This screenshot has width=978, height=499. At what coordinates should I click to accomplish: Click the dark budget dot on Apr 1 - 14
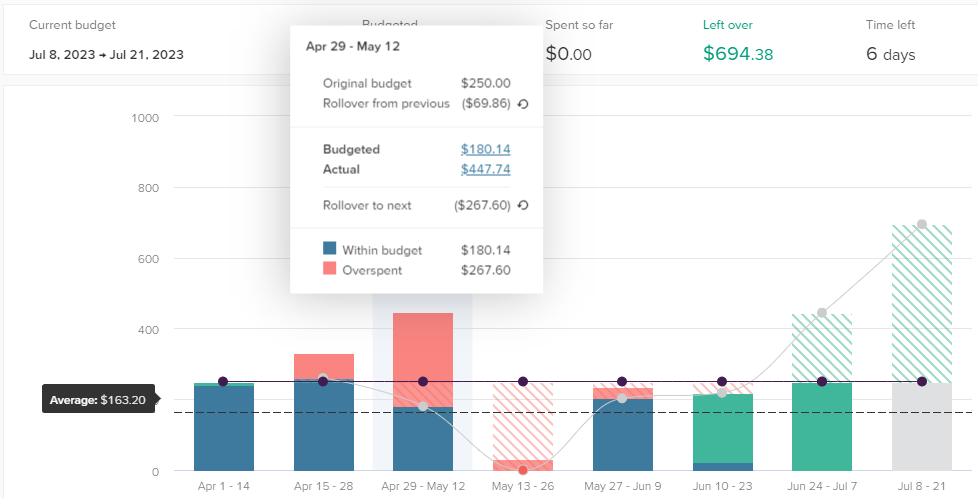coord(223,382)
